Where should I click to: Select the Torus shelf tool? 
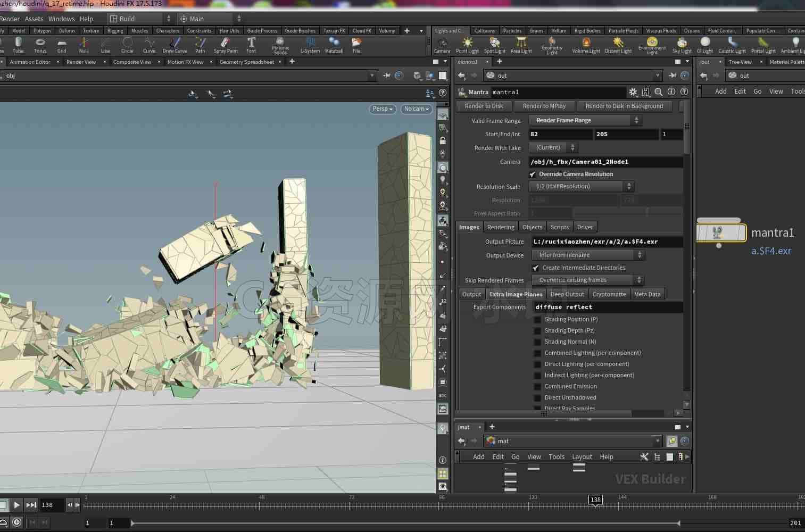point(40,45)
